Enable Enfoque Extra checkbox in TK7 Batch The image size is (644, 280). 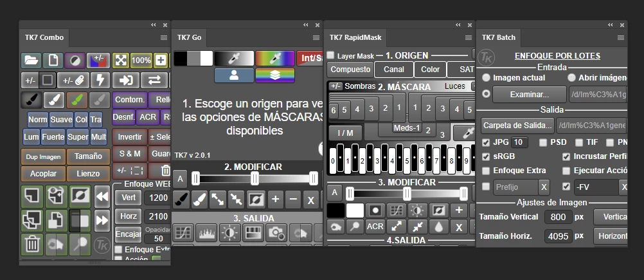pyautogui.click(x=486, y=171)
